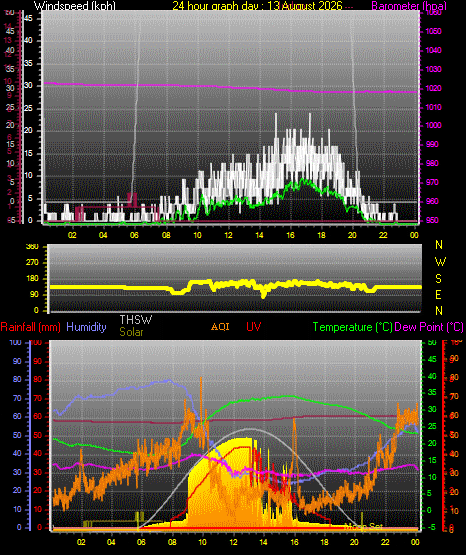Image resolution: width=466 pixels, height=555 pixels.
Task: Click 180 on the wind direction axis
Action: pyautogui.click(x=33, y=279)
